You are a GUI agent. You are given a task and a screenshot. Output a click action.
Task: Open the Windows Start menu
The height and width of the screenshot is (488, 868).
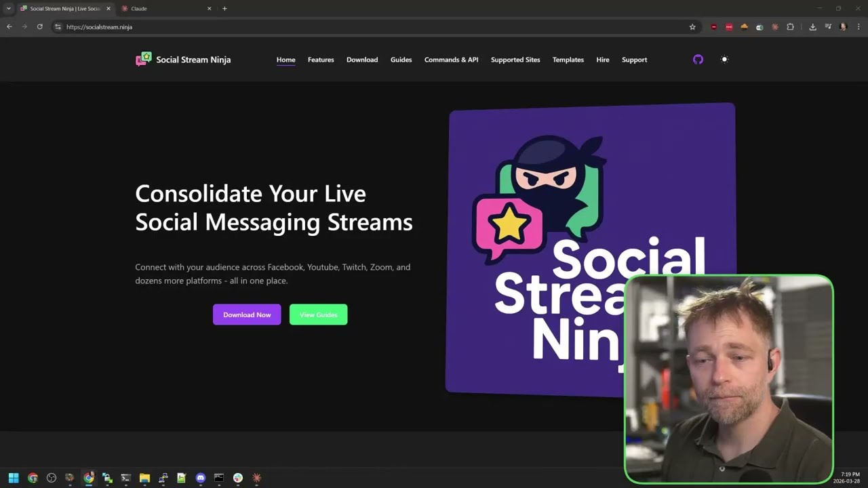coord(14,478)
